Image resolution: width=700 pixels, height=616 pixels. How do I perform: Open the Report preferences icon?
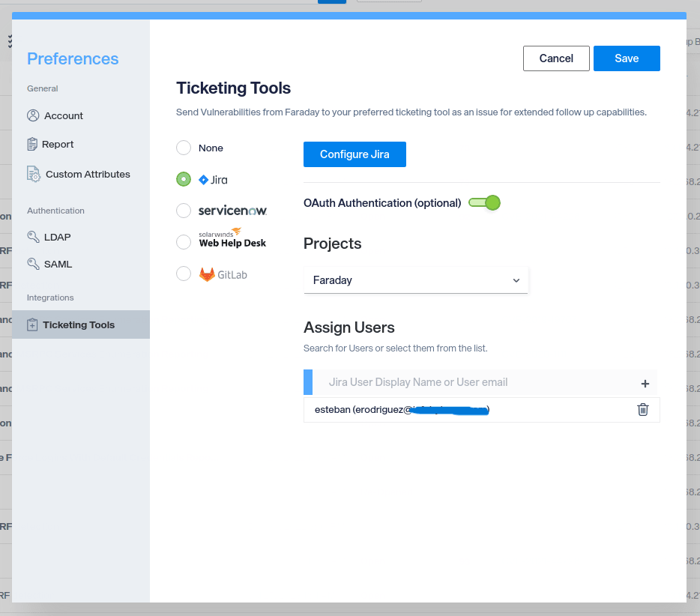[x=34, y=144]
